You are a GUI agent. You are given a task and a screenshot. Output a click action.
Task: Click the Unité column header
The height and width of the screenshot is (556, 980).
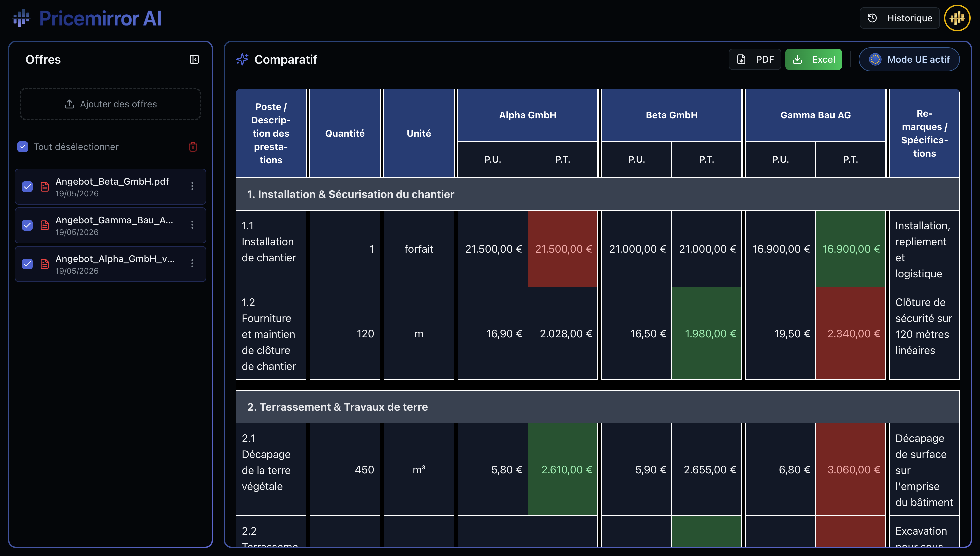pyautogui.click(x=419, y=133)
